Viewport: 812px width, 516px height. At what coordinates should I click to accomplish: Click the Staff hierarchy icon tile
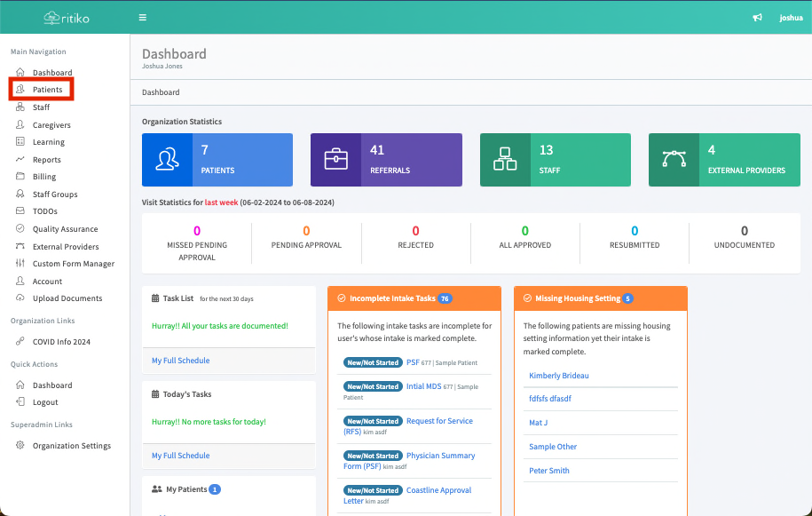[x=505, y=160]
